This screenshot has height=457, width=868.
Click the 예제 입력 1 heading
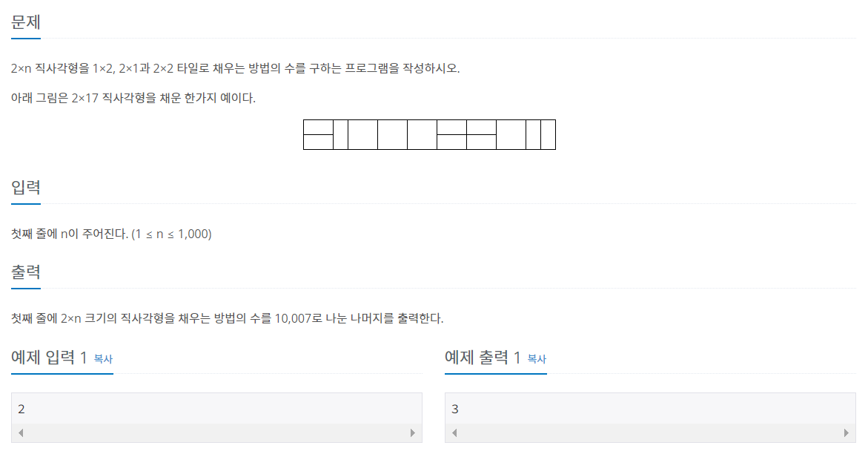(x=49, y=358)
